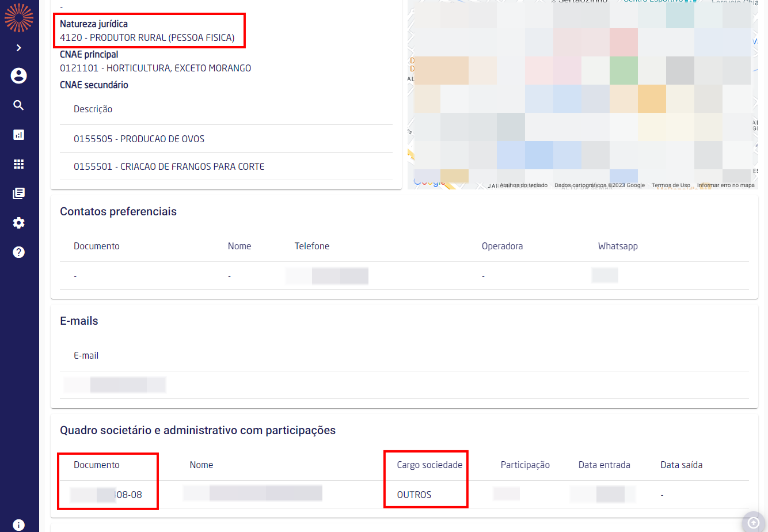Open the apps grid sidebar icon
The image size is (768, 532).
19,164
